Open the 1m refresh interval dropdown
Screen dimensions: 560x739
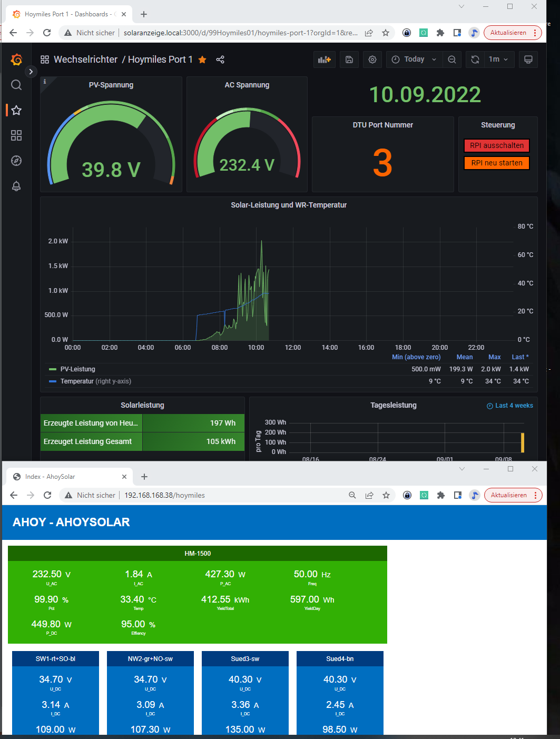pyautogui.click(x=498, y=60)
